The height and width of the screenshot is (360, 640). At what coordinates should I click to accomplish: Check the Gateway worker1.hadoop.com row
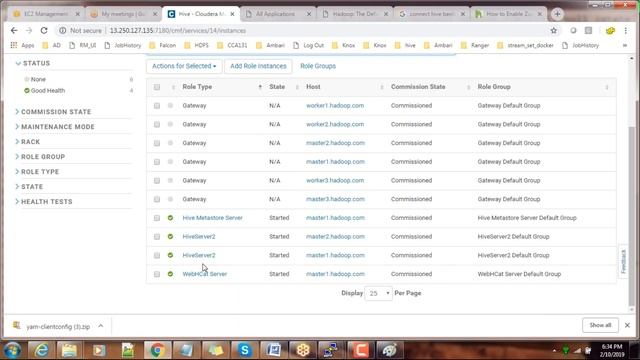pos(157,106)
